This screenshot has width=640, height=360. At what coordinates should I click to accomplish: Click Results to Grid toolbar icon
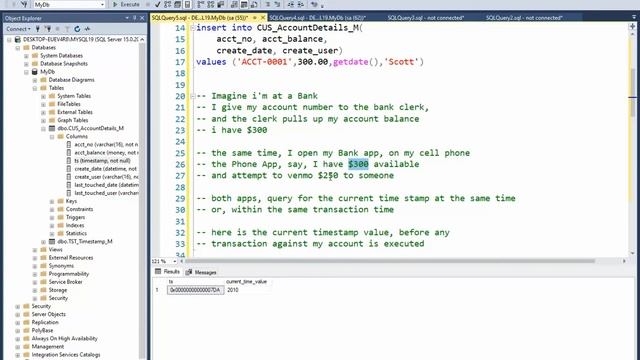[x=244, y=4]
